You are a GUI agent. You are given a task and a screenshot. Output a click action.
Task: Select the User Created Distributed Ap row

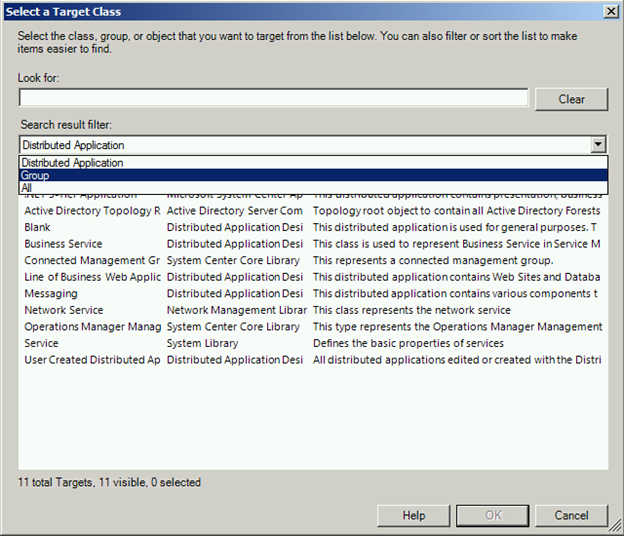313,360
